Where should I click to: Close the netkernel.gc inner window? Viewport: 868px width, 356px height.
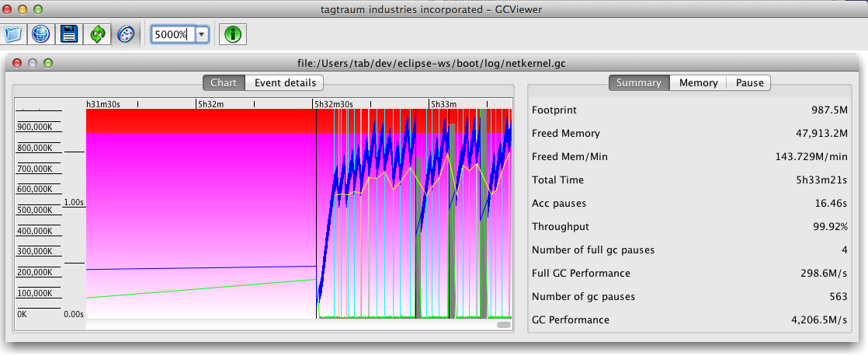(17, 63)
